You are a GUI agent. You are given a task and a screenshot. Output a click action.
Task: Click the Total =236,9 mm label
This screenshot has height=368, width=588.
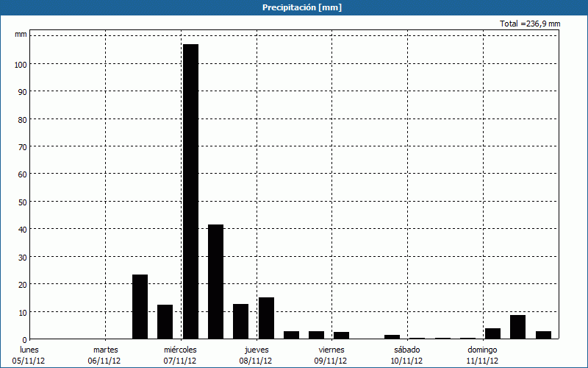tap(529, 24)
